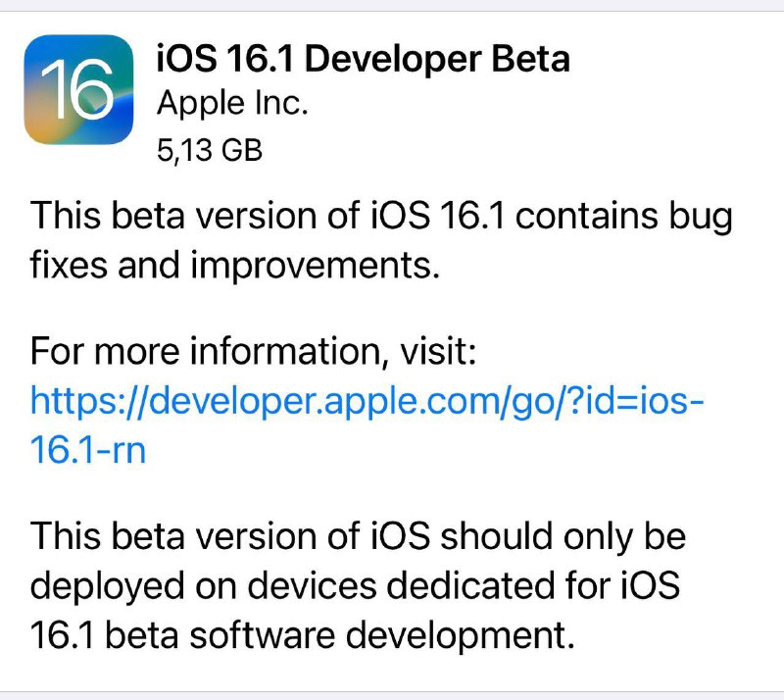Click the 'Apple Inc.' publisher label
This screenshot has height=700, width=784.
point(232,104)
